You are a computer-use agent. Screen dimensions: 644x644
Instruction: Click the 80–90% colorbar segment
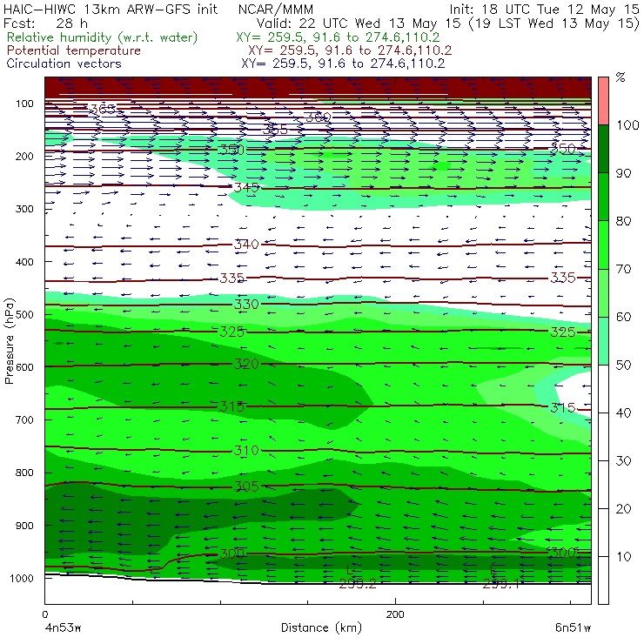(x=603, y=197)
